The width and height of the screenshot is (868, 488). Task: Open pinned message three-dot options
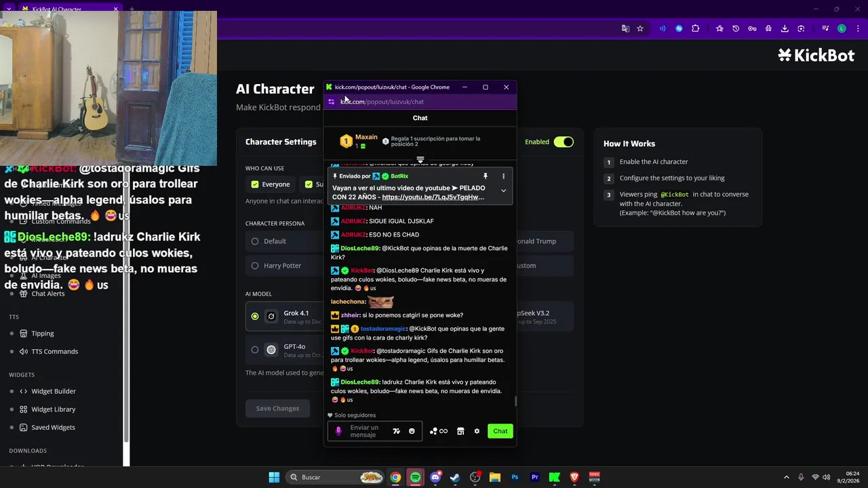coord(503,176)
